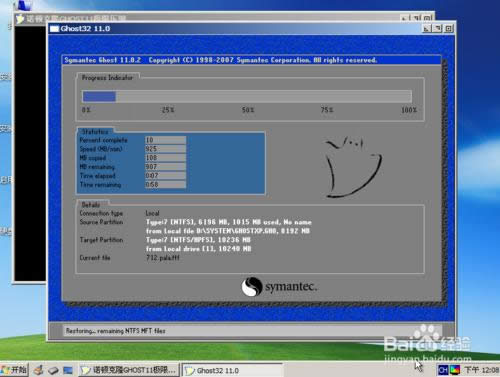
Task: Click the MB remaining value 907
Action: click(165, 167)
